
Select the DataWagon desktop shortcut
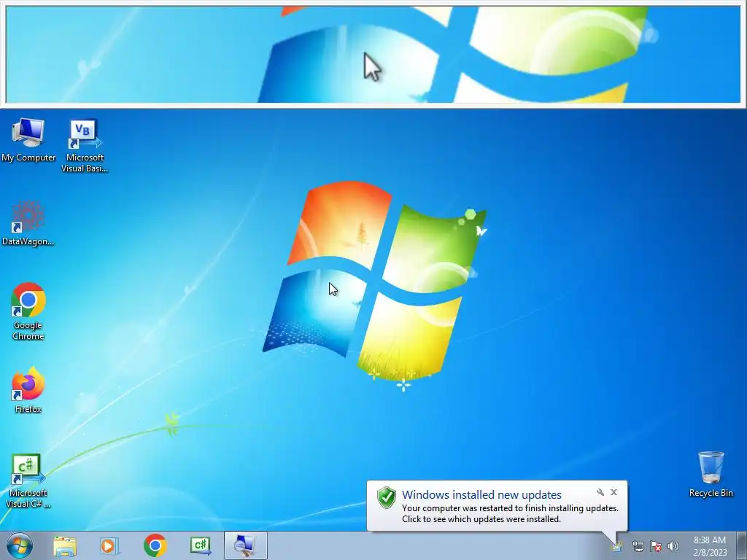(x=28, y=223)
